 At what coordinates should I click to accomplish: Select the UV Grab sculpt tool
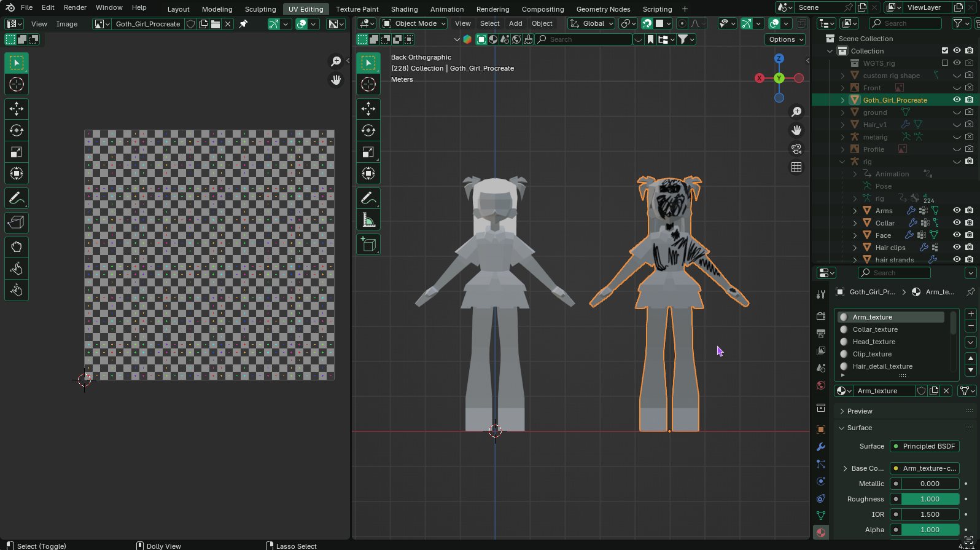[x=17, y=247]
